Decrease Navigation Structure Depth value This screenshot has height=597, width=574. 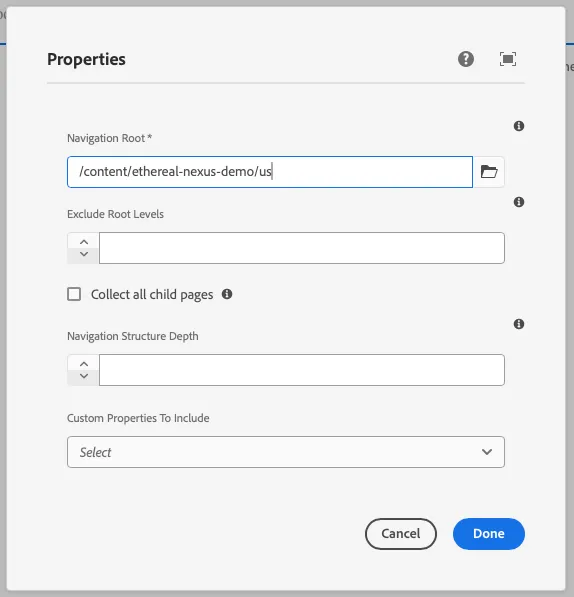pos(84,377)
